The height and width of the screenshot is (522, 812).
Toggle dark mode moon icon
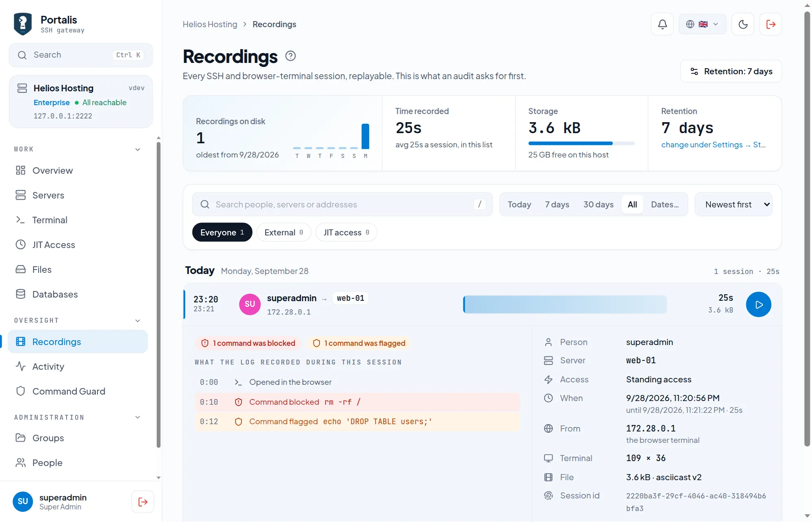click(x=743, y=24)
